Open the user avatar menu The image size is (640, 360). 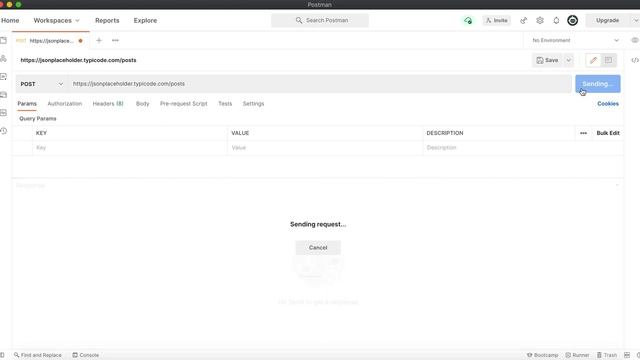point(572,20)
